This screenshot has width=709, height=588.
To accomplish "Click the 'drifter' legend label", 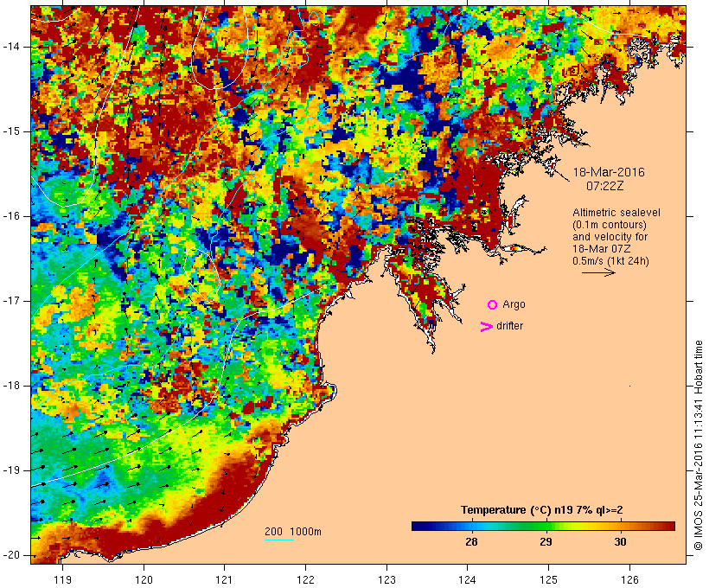I will pos(509,326).
